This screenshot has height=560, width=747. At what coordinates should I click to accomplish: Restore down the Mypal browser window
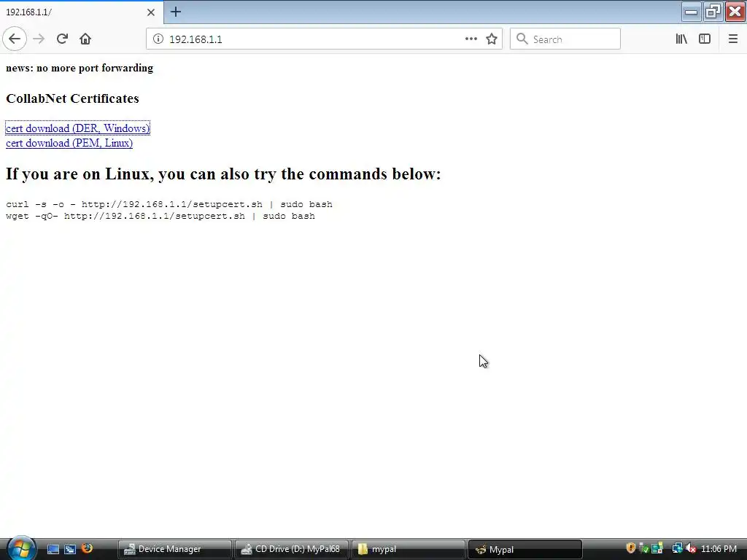pyautogui.click(x=713, y=12)
